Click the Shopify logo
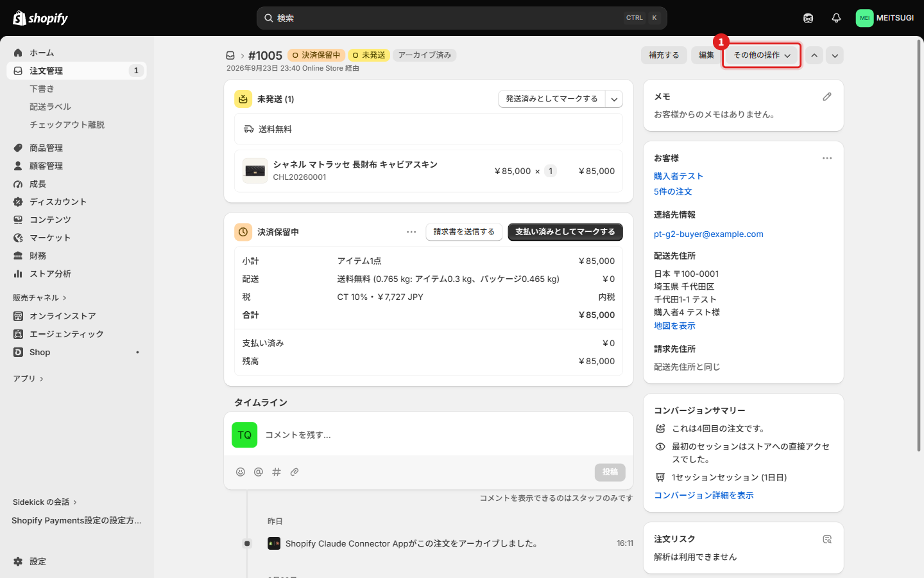This screenshot has height=578, width=924. coord(40,18)
